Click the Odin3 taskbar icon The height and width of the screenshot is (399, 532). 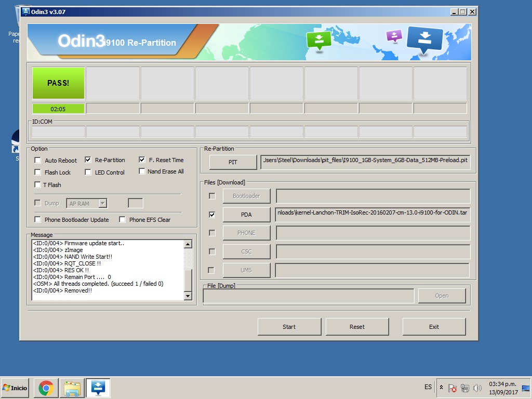click(98, 388)
